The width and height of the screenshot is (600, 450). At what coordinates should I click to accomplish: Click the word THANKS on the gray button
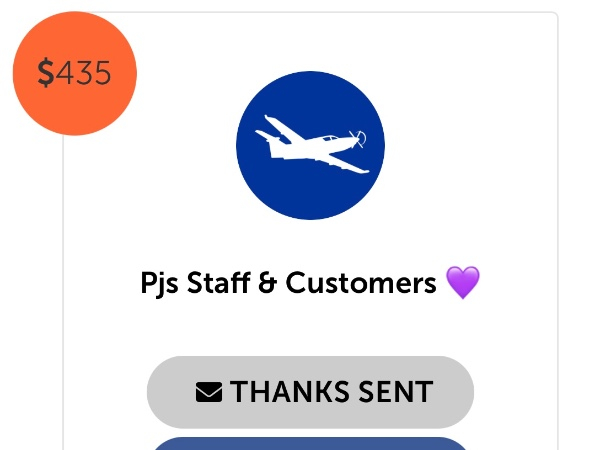[290, 392]
